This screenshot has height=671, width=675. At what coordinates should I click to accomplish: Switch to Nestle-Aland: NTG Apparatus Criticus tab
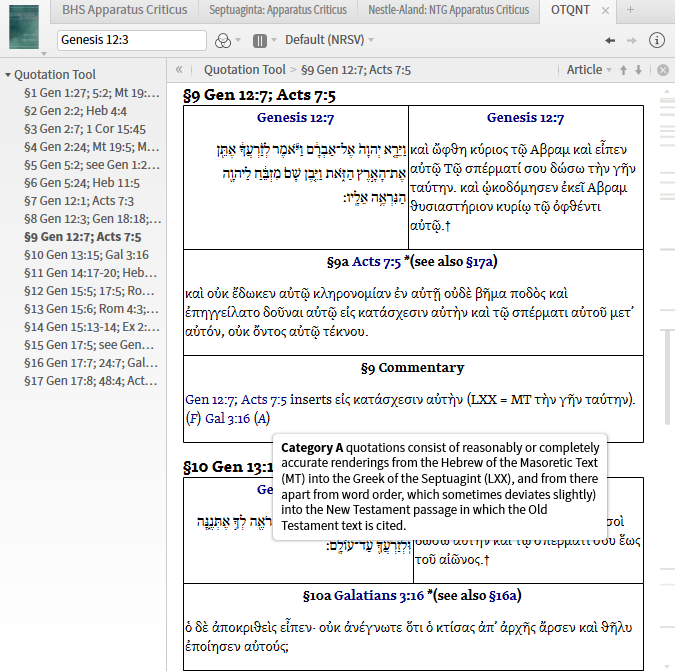(449, 10)
